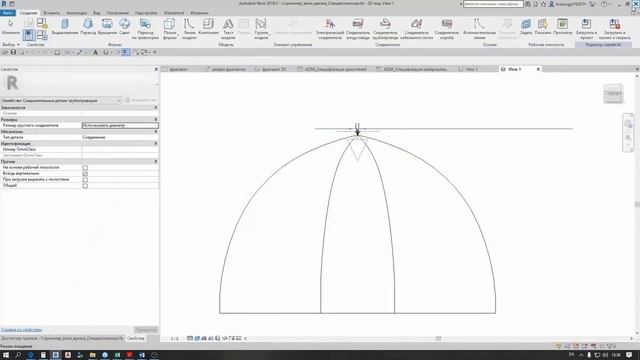Viewport: 640px width, 360px height.
Task: Add a Соединитель короба (Conduit Connector)
Action: click(x=447, y=29)
